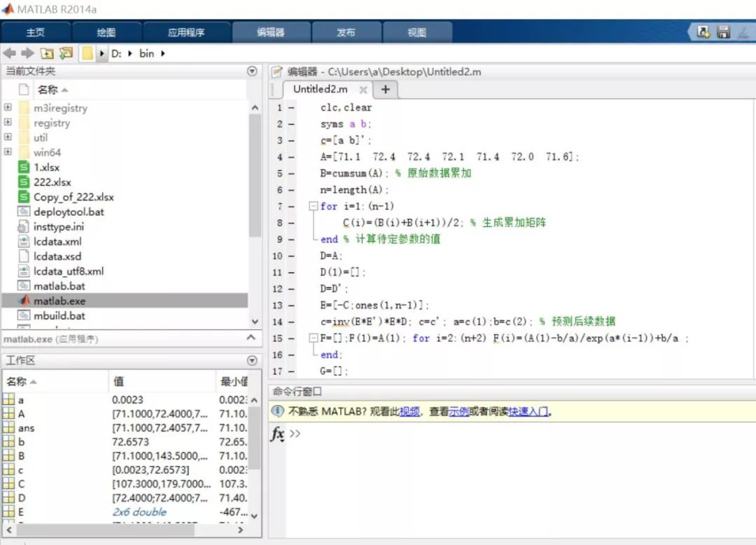Toggle breakpoint dash on line 4
This screenshot has height=545, width=756.
(x=291, y=157)
